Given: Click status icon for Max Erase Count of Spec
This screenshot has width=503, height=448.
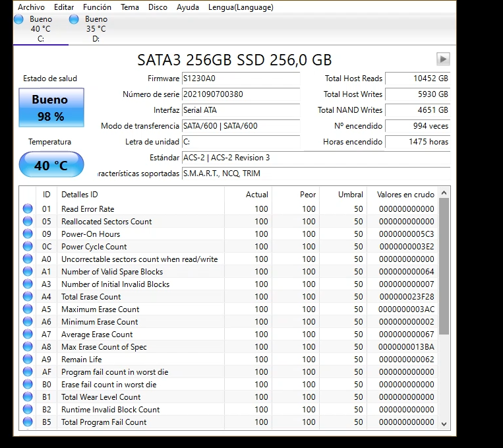Looking at the screenshot, I should point(28,347).
